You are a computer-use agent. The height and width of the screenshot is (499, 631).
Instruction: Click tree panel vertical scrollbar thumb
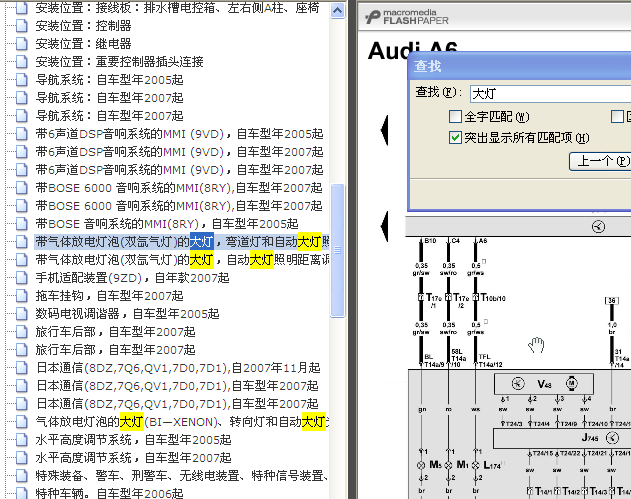pos(337,251)
